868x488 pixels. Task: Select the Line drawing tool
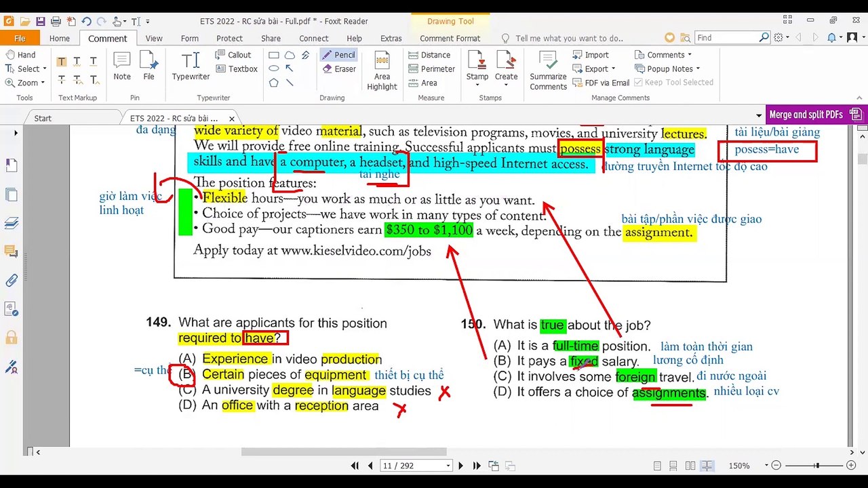coord(290,83)
